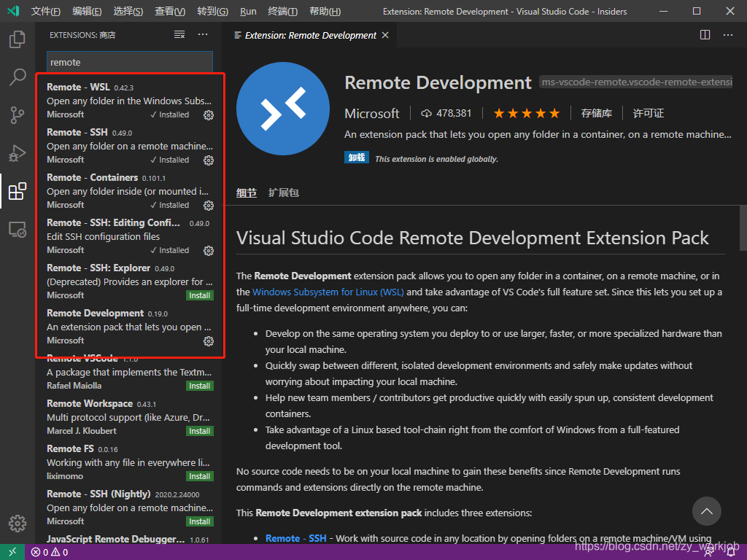
Task: Click the Microsoft publisher link
Action: click(371, 113)
